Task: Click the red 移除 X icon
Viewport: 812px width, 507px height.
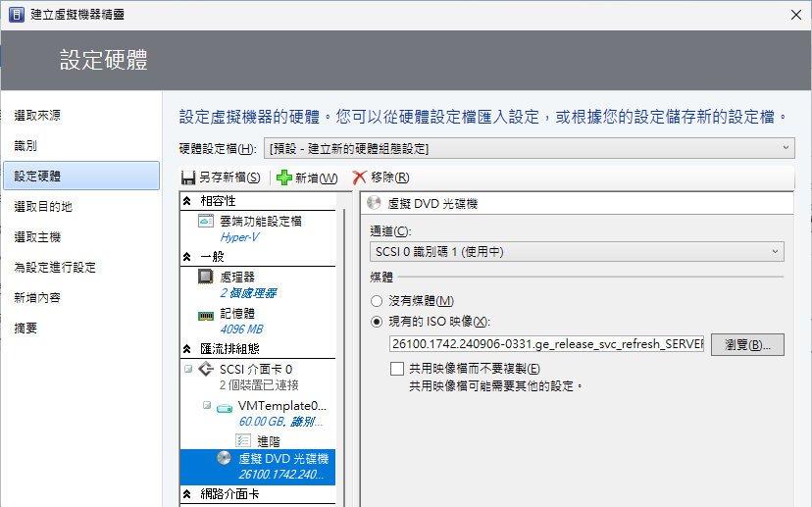Action: [360, 177]
